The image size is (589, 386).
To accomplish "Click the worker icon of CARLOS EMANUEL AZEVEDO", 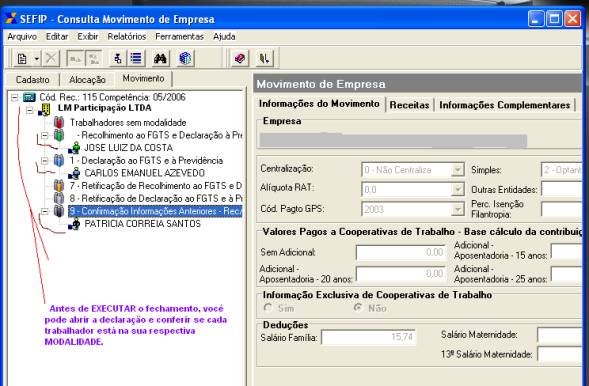I will [75, 173].
